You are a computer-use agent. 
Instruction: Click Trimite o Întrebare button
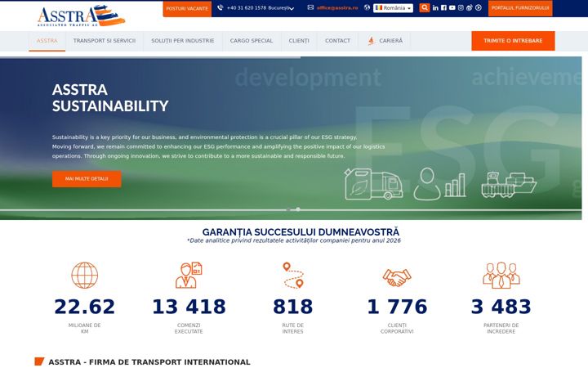(x=513, y=41)
